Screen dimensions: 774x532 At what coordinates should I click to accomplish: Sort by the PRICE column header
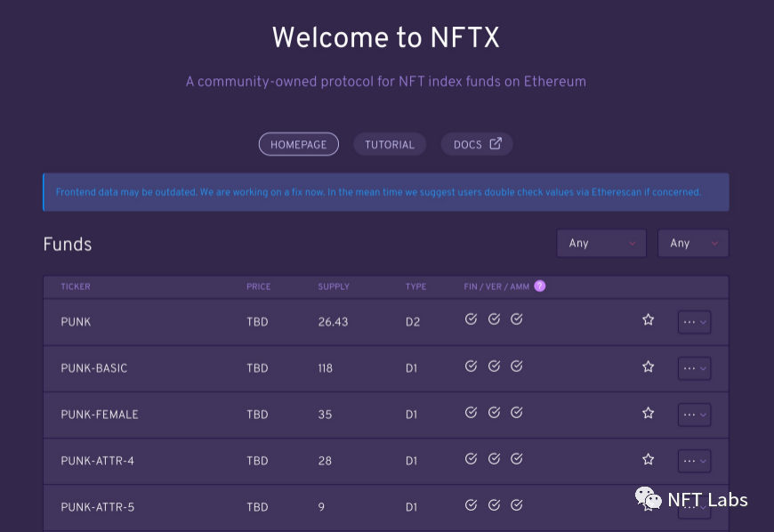(259, 286)
